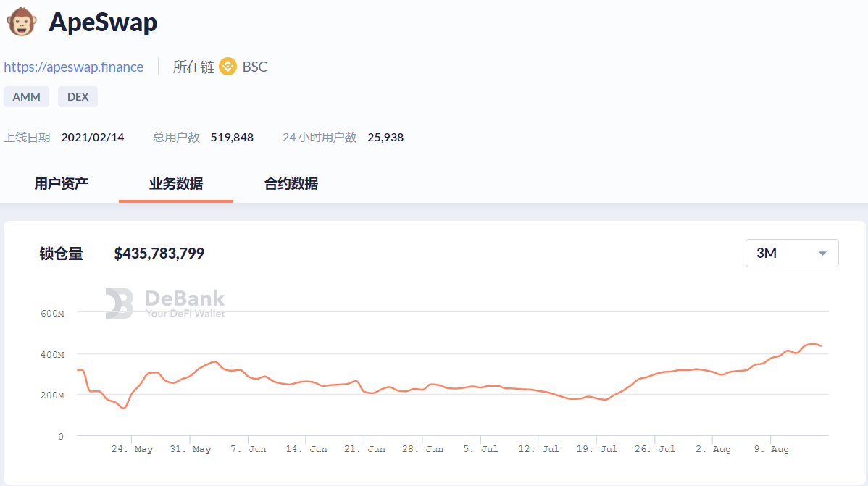Click the dropdown arrow next to 3M
This screenshot has width=868, height=486.
(x=822, y=254)
